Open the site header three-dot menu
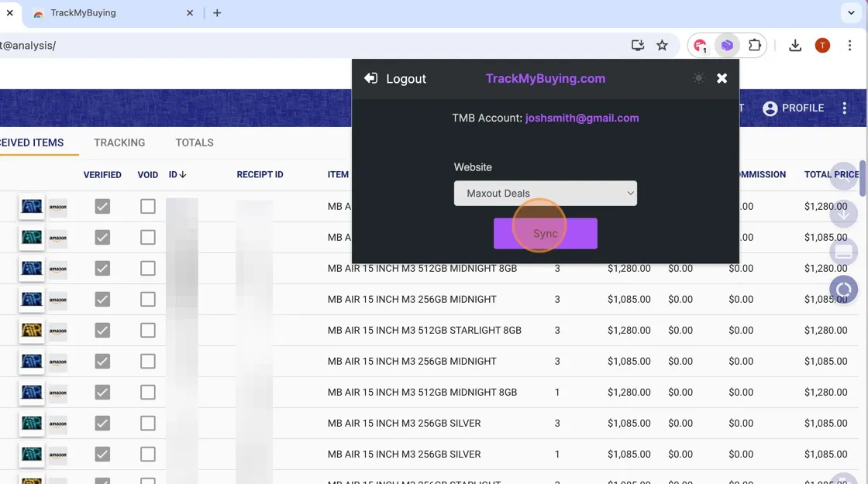Image resolution: width=868 pixels, height=484 pixels. point(844,108)
